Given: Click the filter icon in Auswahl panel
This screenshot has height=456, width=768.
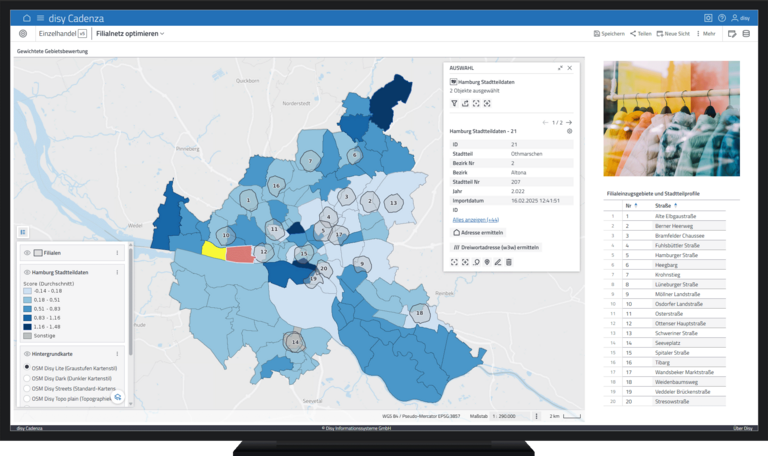Looking at the screenshot, I should click(x=454, y=103).
